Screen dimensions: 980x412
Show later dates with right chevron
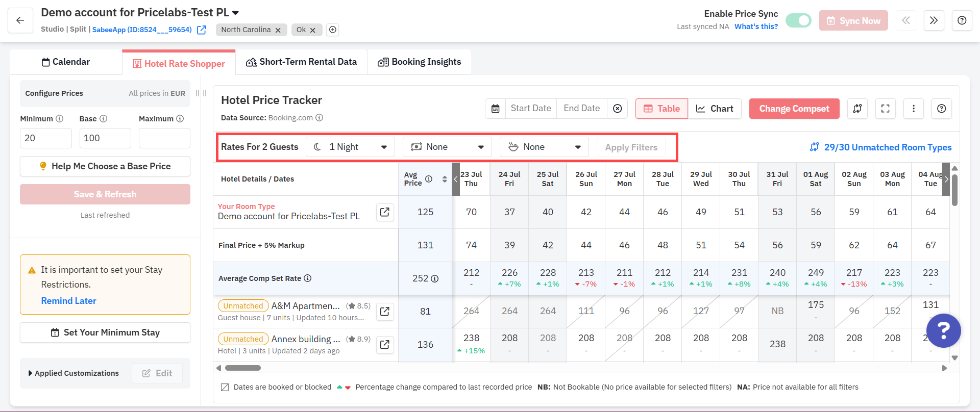tap(946, 179)
